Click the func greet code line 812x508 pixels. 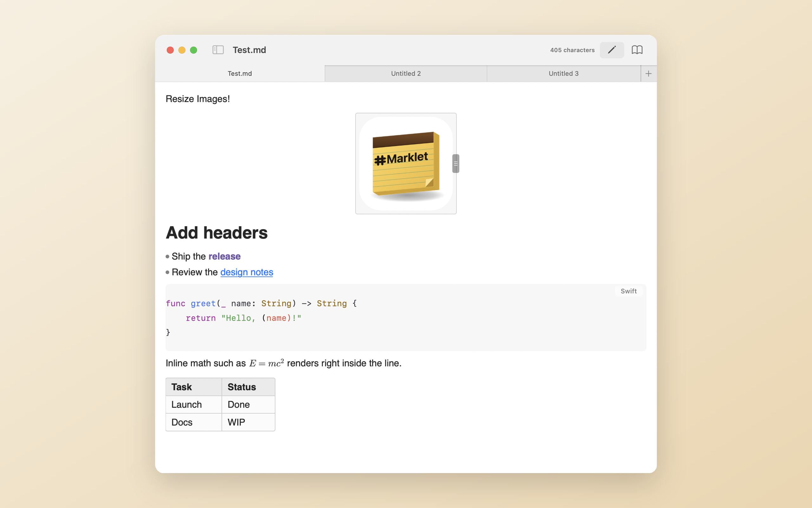(x=261, y=304)
